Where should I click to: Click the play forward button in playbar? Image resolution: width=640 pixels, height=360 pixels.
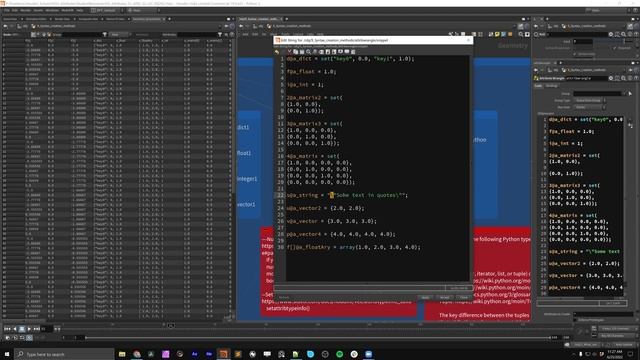click(29, 329)
